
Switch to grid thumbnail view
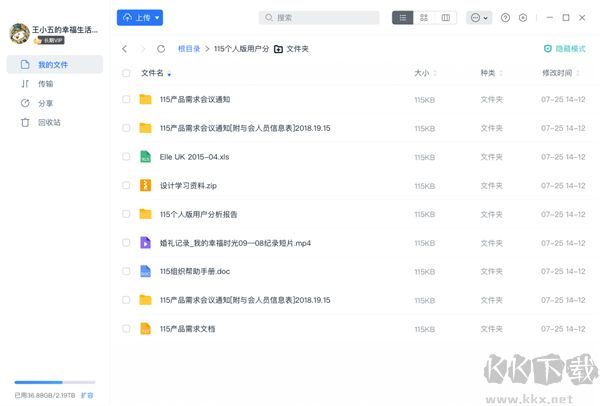[x=424, y=18]
